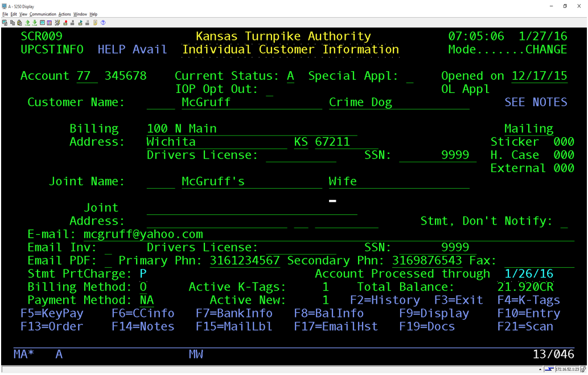
Task: Click the security padlock status icon
Action: pos(583,369)
